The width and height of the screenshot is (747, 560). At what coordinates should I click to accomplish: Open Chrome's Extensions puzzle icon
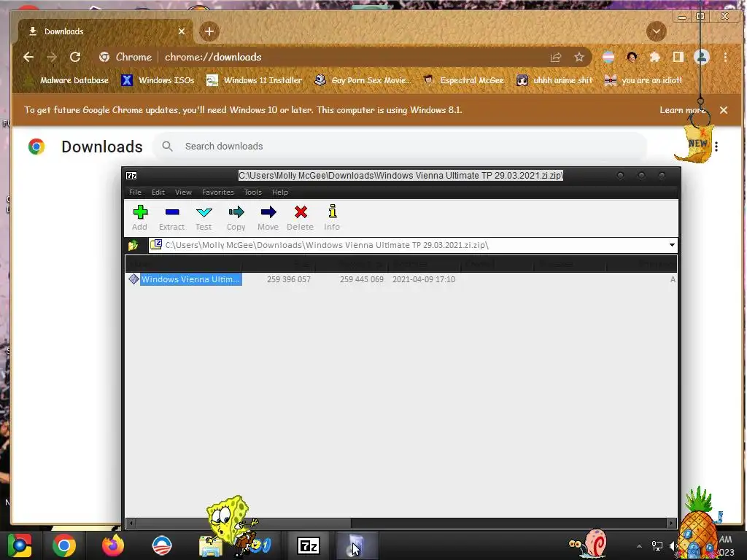coord(655,58)
